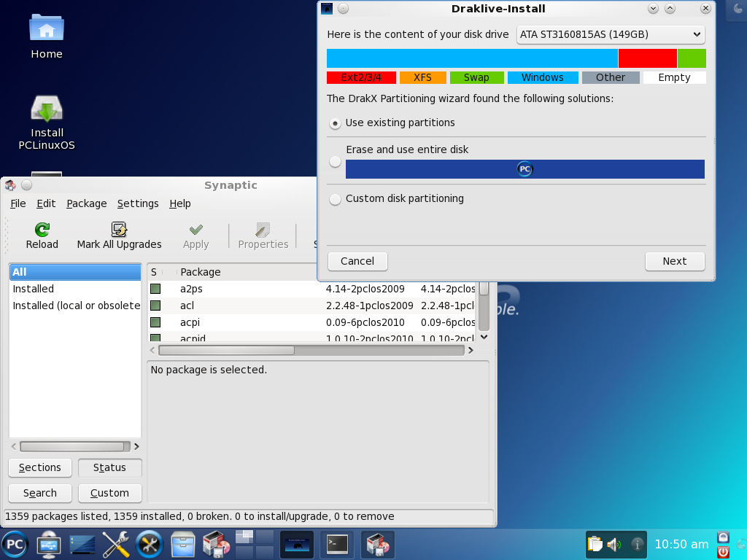This screenshot has width=747, height=560.
Task: Click the Reload icon in Synaptic
Action: pyautogui.click(x=42, y=230)
